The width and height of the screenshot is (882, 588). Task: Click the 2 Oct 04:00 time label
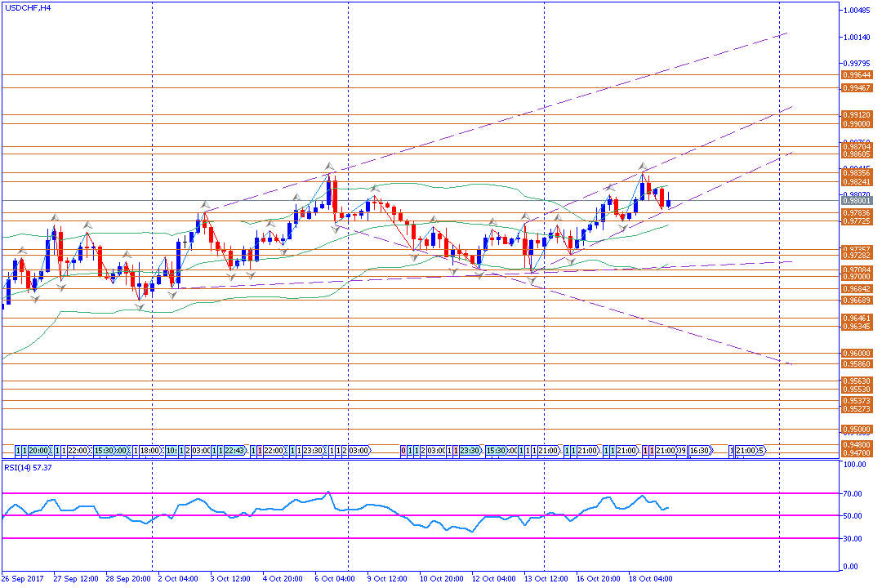click(178, 578)
